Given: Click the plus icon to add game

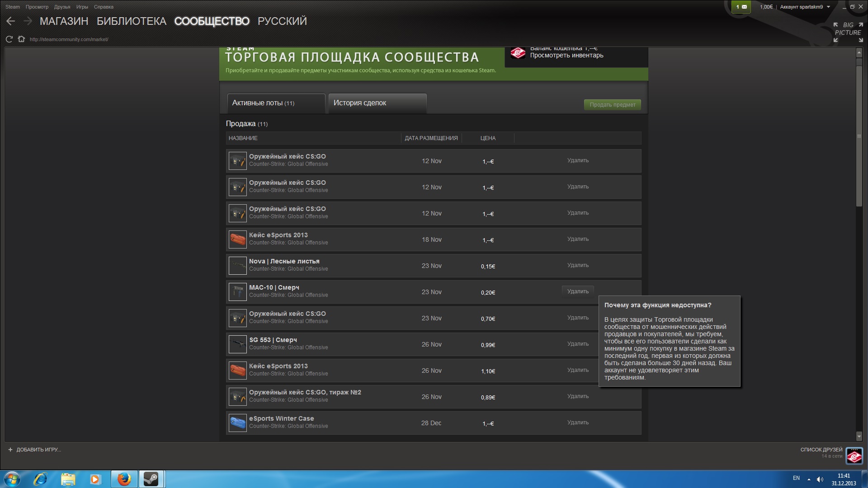Looking at the screenshot, I should pos(10,450).
